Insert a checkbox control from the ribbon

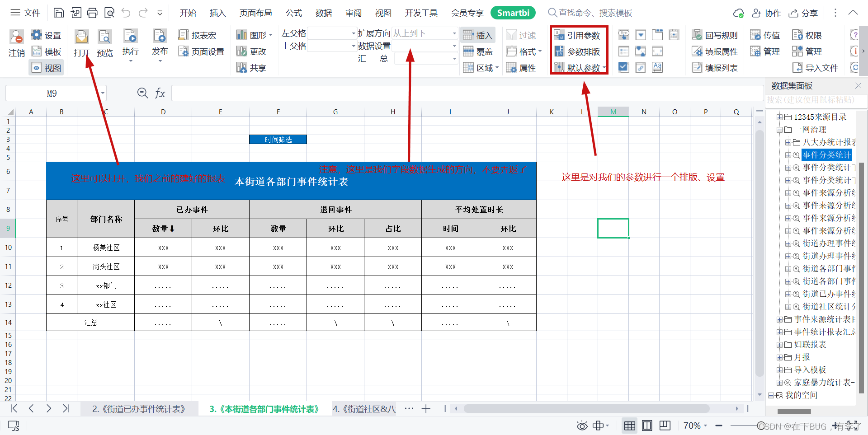623,67
